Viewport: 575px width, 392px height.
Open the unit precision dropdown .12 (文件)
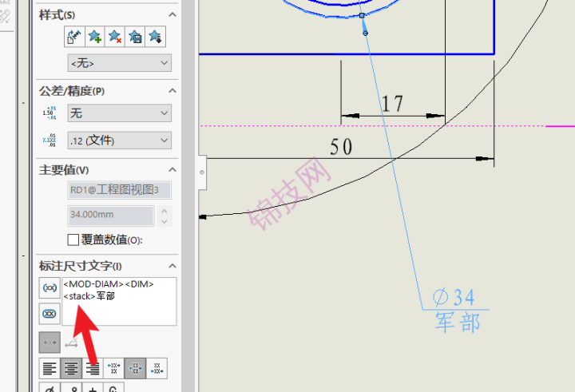[120, 141]
